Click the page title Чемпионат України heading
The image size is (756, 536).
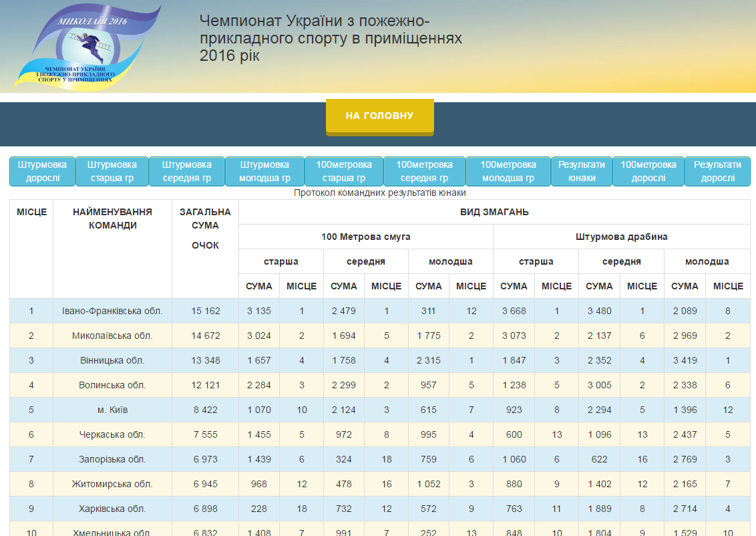click(x=331, y=38)
